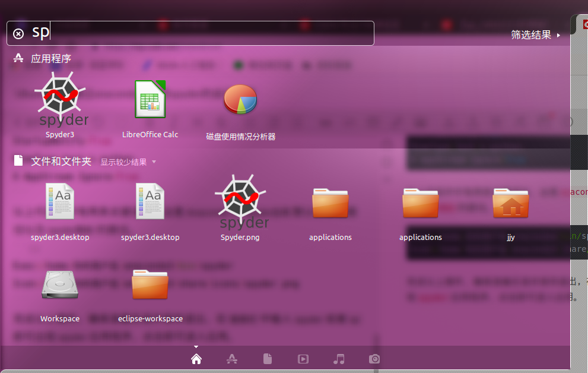The height and width of the screenshot is (373, 588).
Task: Select the home lens at the bottom
Action: pyautogui.click(x=196, y=359)
